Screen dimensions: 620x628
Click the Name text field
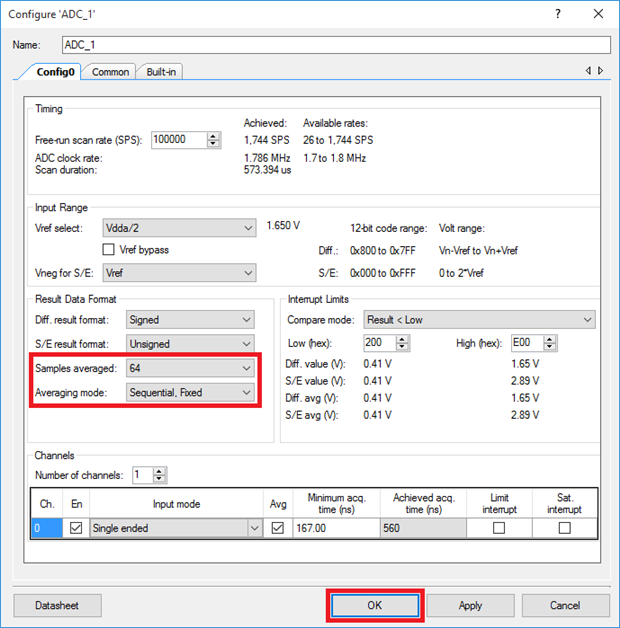tap(334, 45)
